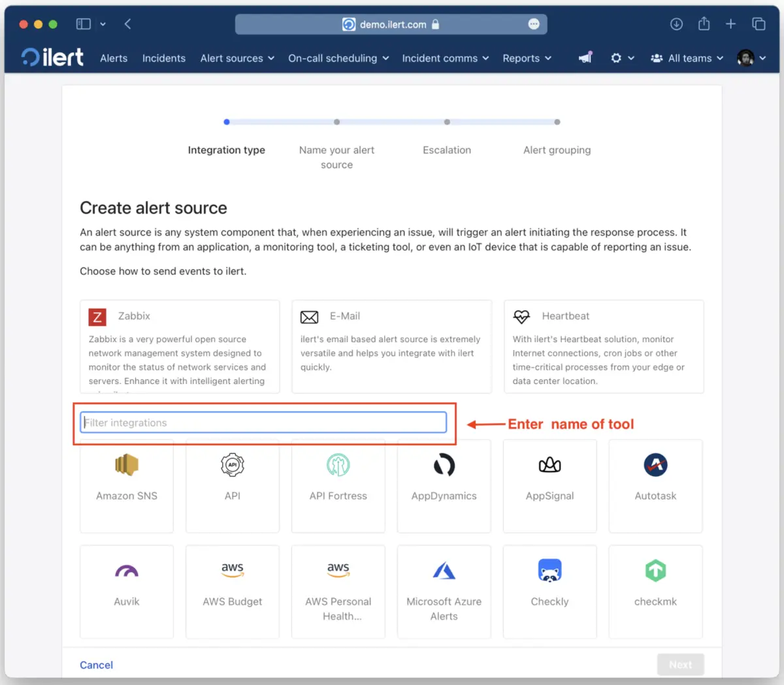784x685 pixels.
Task: Click the "Create alert source" heading
Action: tap(154, 208)
